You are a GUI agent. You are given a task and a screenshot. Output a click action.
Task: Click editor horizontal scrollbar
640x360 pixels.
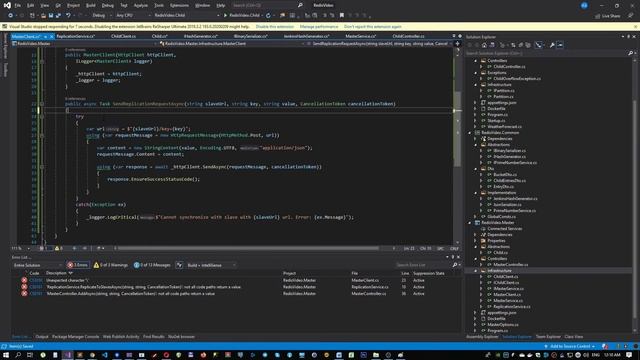(248, 248)
